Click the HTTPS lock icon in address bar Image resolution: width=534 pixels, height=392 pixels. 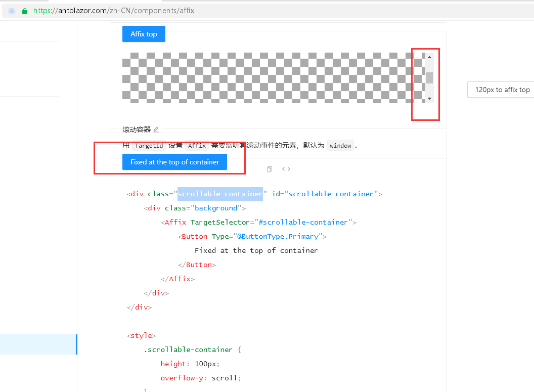[x=24, y=10]
